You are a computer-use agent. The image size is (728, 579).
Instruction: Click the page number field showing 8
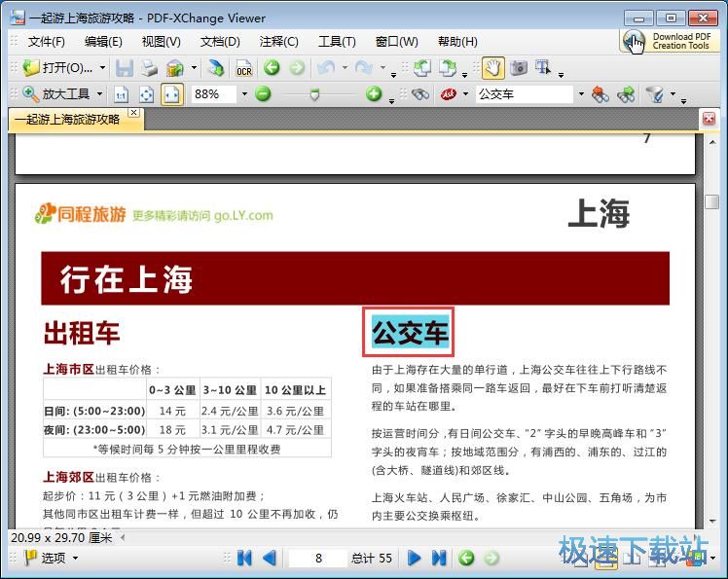318,558
